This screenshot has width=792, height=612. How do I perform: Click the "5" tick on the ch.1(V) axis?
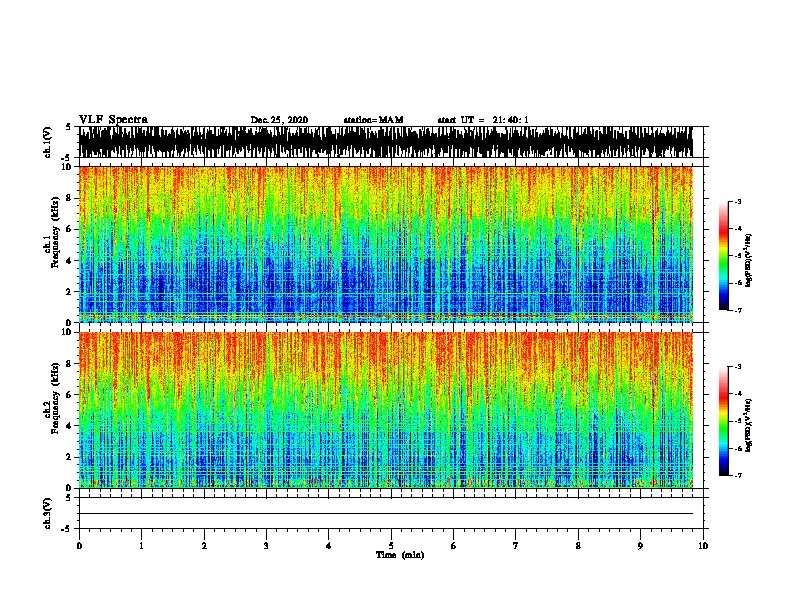coord(68,127)
